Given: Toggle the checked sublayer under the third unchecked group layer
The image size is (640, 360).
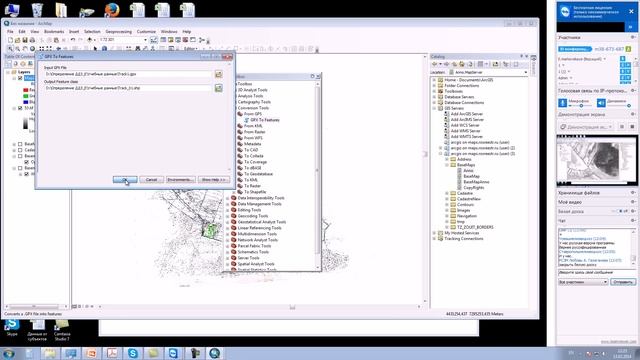Looking at the screenshot, I should coord(27,162).
